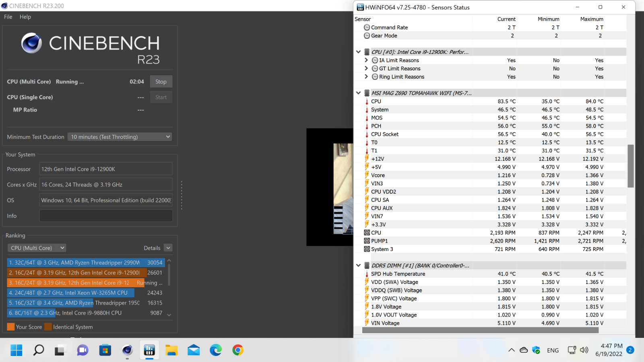Select the Threadripper 2990W ranking entry
Screen dimensions: 644x362
86,263
